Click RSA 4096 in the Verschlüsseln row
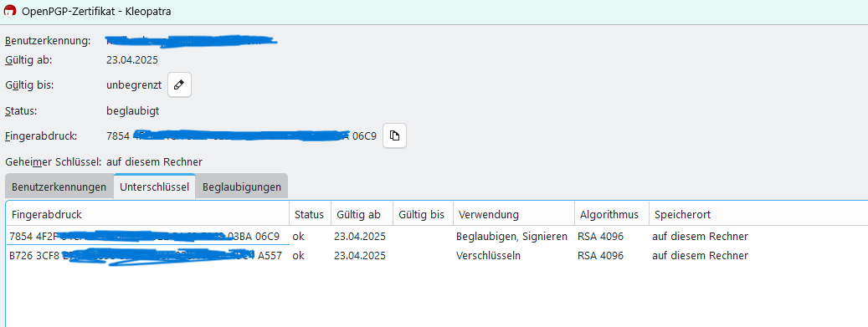 pos(601,256)
